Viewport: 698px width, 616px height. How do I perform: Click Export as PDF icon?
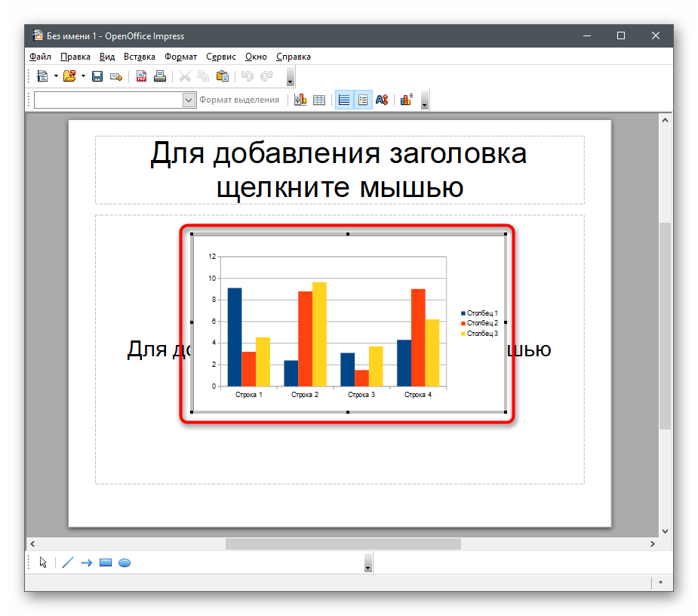coord(141,76)
